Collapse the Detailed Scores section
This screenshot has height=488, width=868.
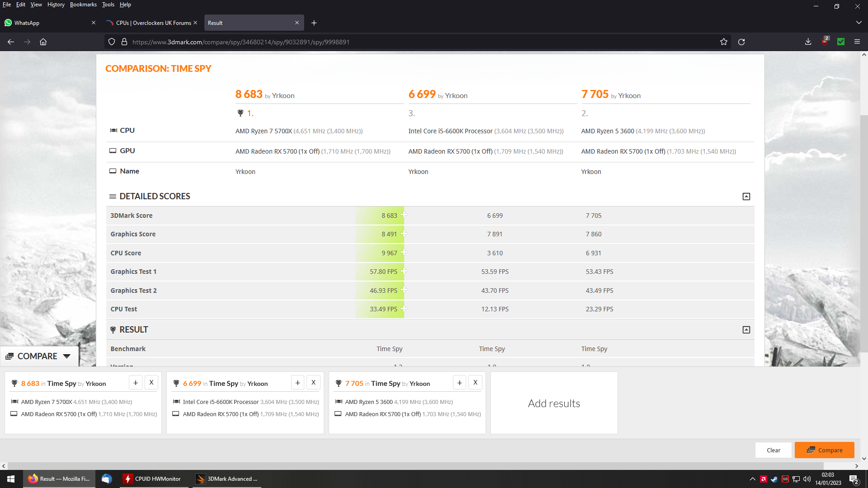click(x=746, y=197)
